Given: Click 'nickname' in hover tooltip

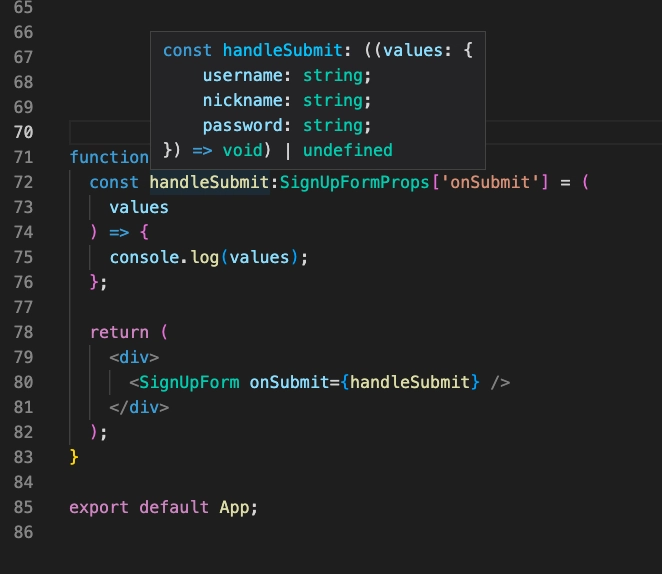Looking at the screenshot, I should [x=243, y=100].
